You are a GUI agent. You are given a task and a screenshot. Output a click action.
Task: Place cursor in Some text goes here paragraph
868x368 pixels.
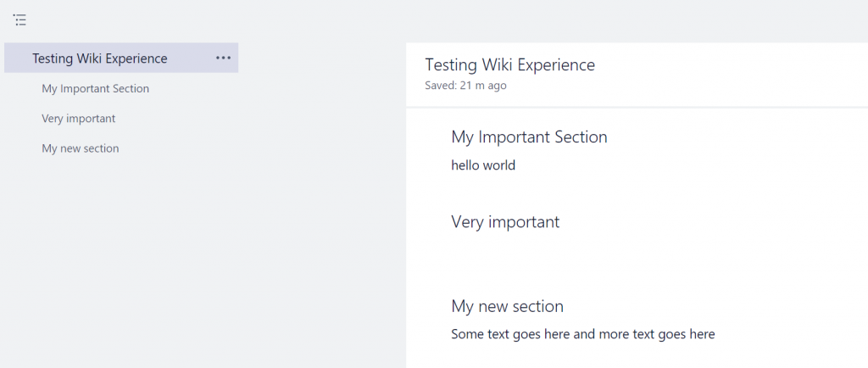point(583,334)
